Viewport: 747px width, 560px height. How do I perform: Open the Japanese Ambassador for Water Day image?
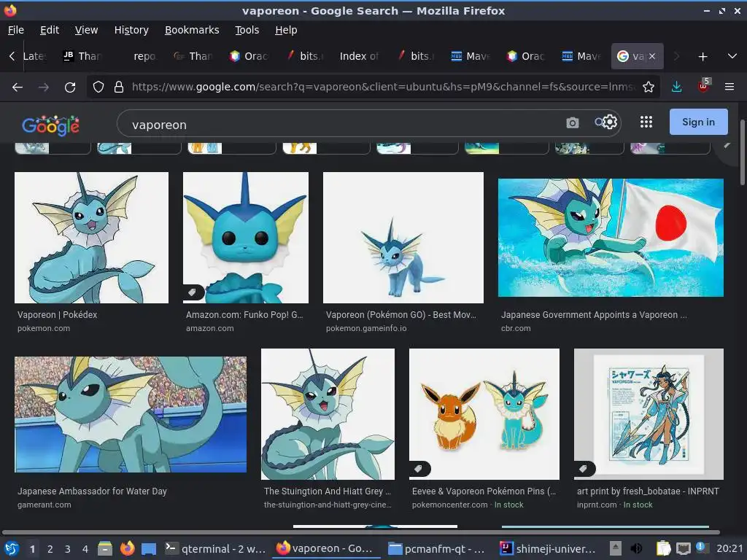point(131,414)
